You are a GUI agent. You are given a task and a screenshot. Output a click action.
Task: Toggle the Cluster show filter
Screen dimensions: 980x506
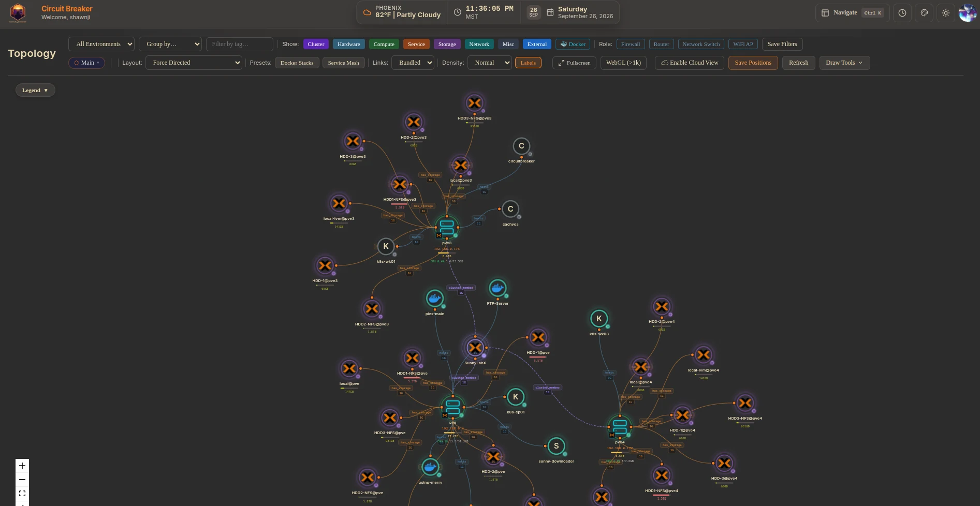[x=316, y=44]
